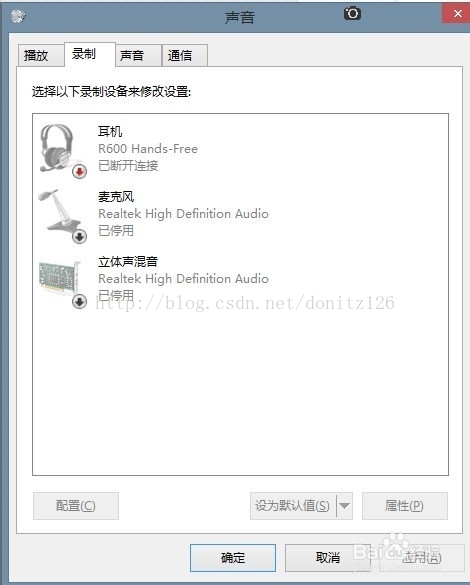Click the disabled arrow badge on microphone
Image resolution: width=470 pixels, height=585 pixels.
click(x=79, y=237)
